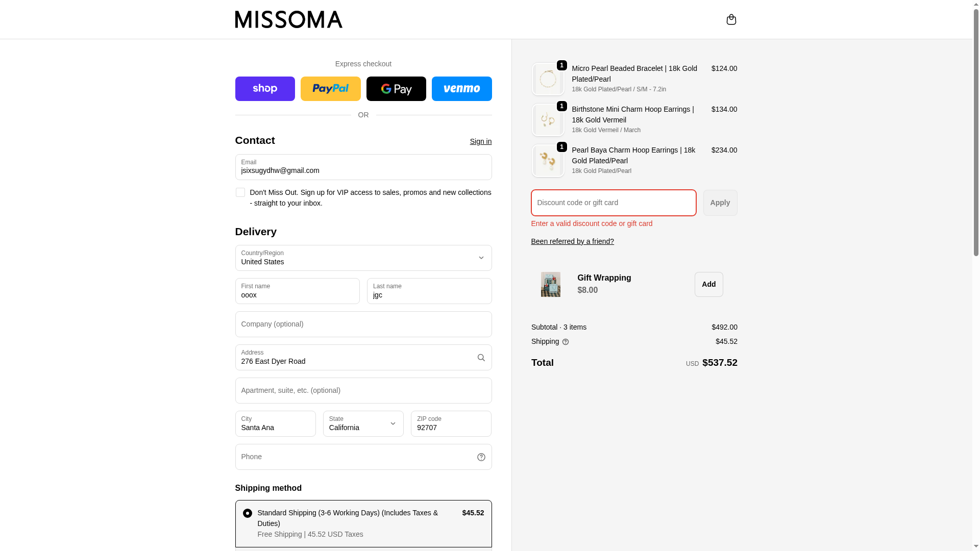The width and height of the screenshot is (980, 551).
Task: Open the shopping bag cart icon
Action: pos(731,19)
